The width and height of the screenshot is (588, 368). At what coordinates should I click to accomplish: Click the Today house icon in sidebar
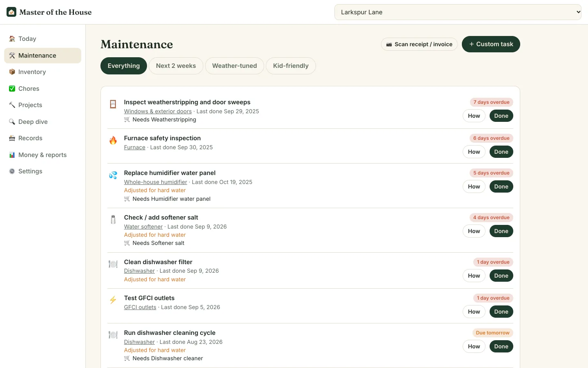pyautogui.click(x=12, y=39)
